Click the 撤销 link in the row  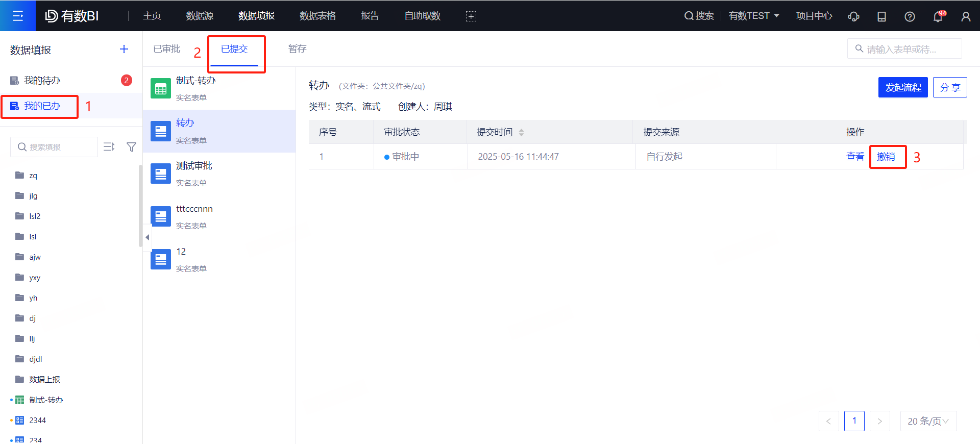pyautogui.click(x=886, y=157)
